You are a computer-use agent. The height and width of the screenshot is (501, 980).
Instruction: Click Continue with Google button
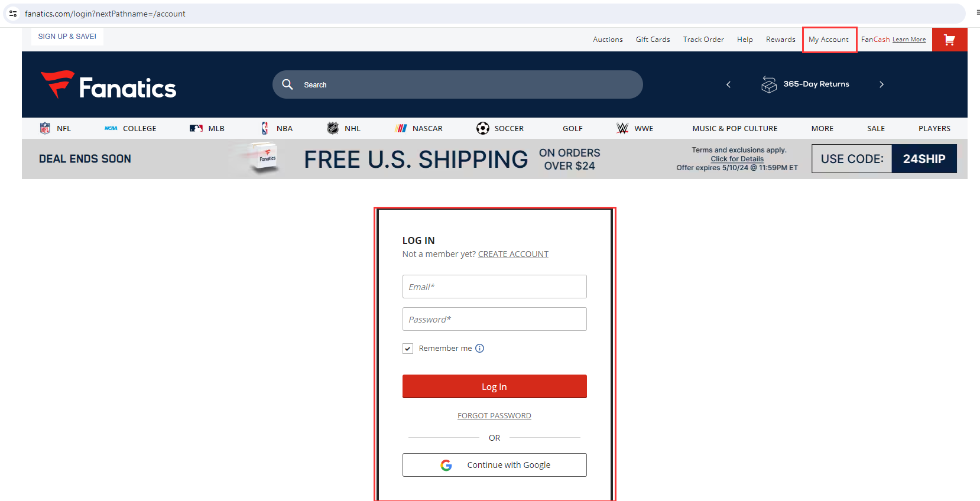coord(495,465)
